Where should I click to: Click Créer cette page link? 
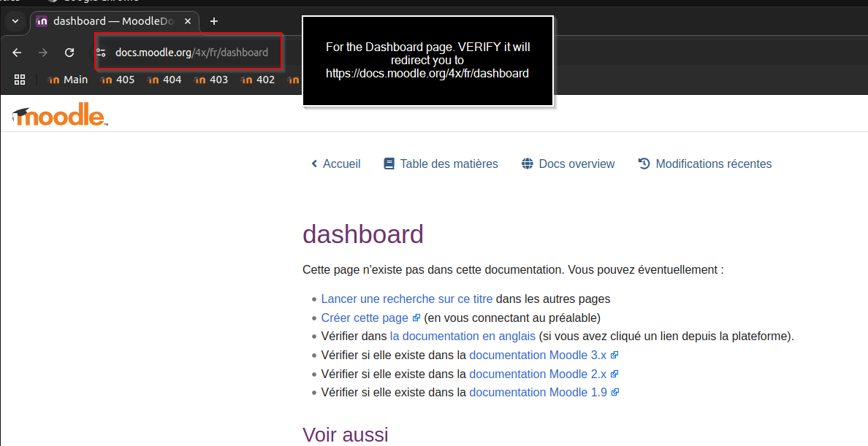(x=365, y=318)
